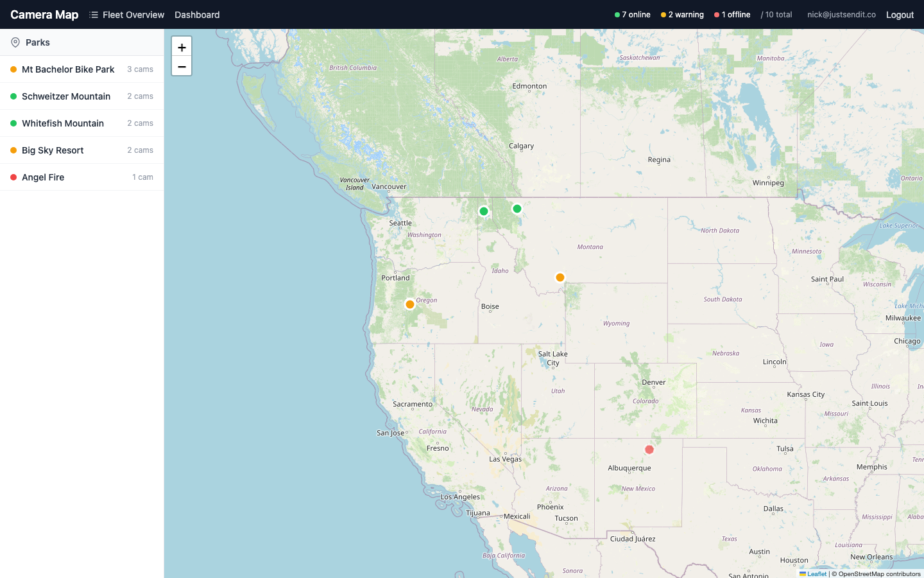Open the Dashboard view
The height and width of the screenshot is (578, 924).
[197, 14]
